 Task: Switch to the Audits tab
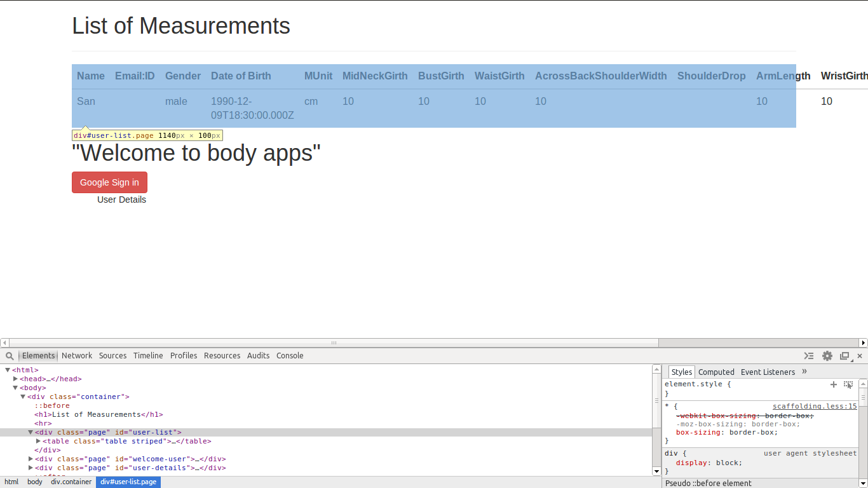[x=258, y=356]
